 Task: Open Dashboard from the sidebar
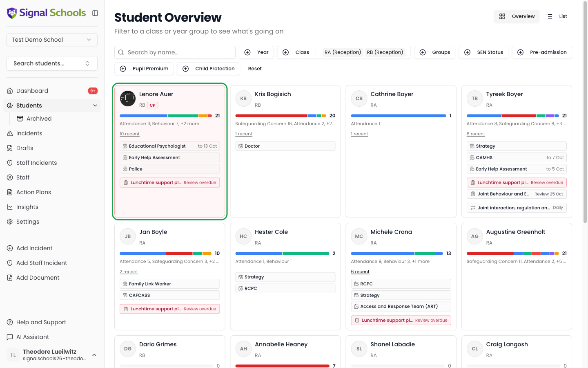coord(52,91)
